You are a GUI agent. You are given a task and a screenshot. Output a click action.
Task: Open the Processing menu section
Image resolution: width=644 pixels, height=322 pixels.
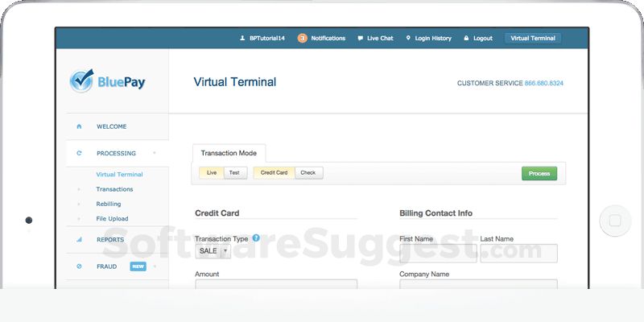click(116, 153)
